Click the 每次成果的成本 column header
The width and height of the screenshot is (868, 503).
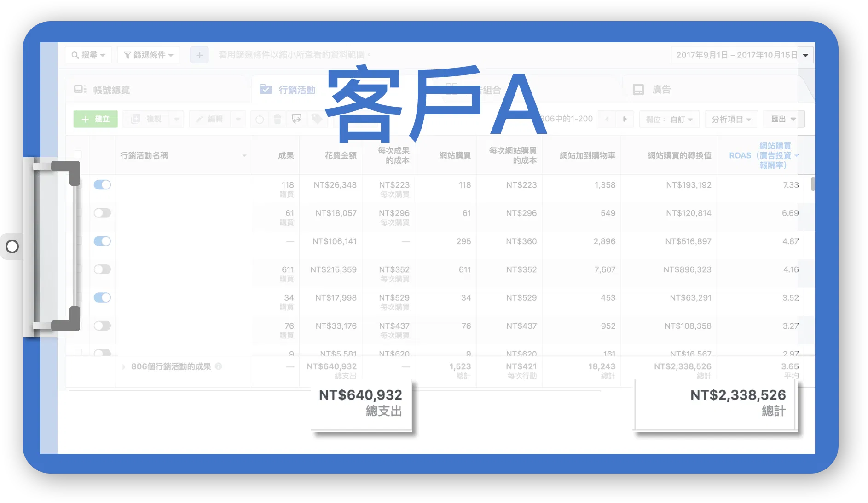[393, 155]
